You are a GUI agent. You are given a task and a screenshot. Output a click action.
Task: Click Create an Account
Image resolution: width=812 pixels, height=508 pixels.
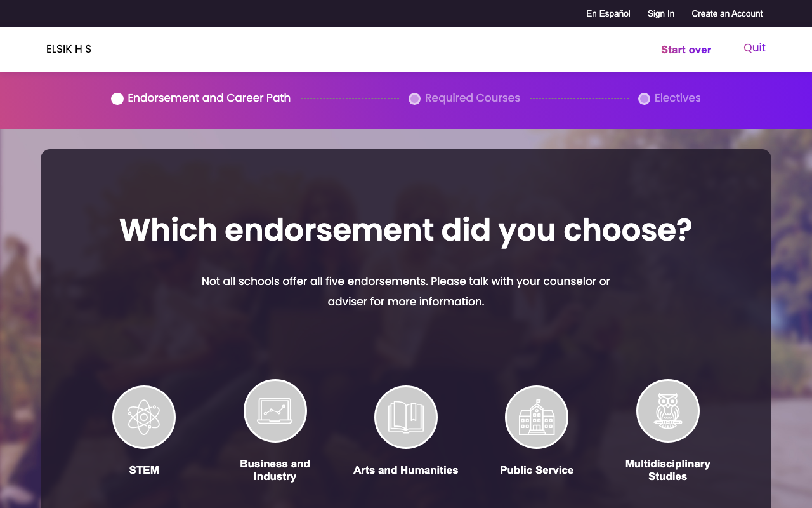[x=727, y=13]
